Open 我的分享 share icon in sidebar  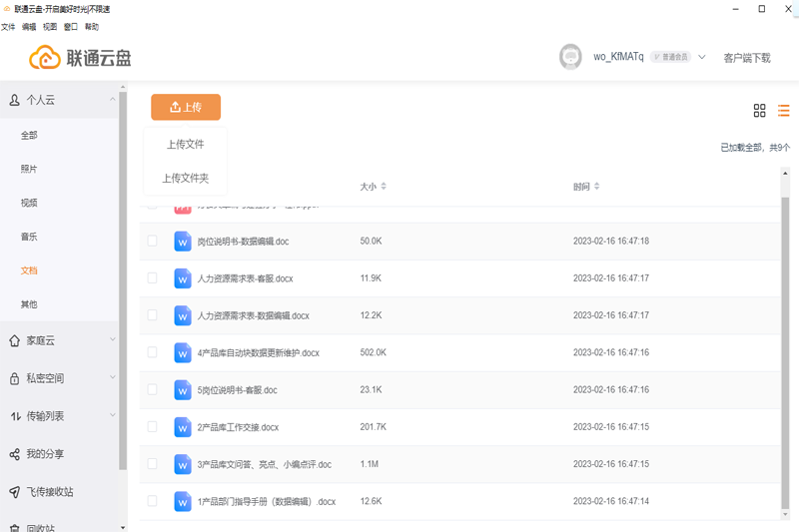(x=15, y=454)
